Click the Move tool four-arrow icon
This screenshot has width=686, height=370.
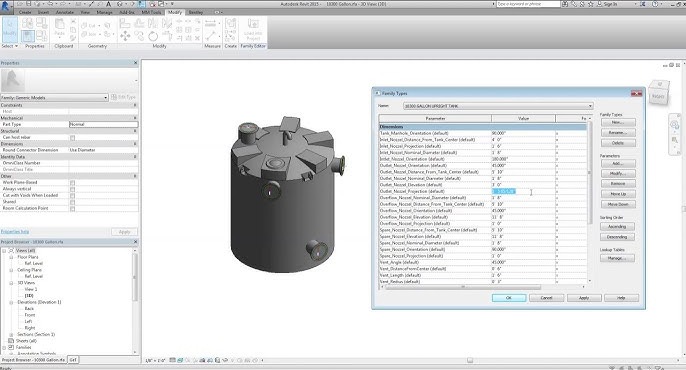pyautogui.click(x=125, y=36)
